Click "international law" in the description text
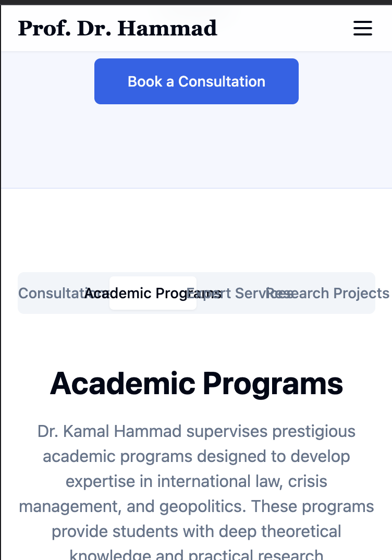This screenshot has width=392, height=560. click(x=212, y=481)
